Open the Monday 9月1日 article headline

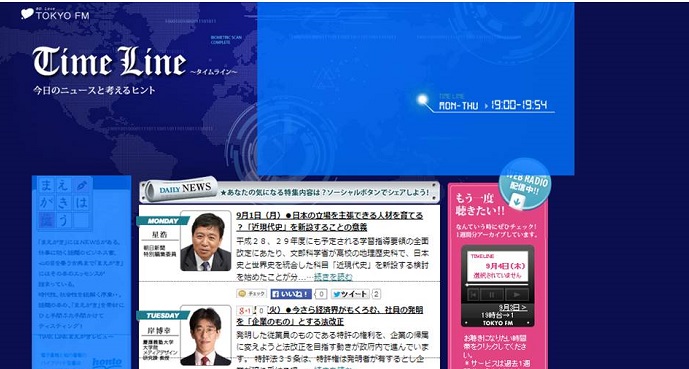tap(330, 221)
